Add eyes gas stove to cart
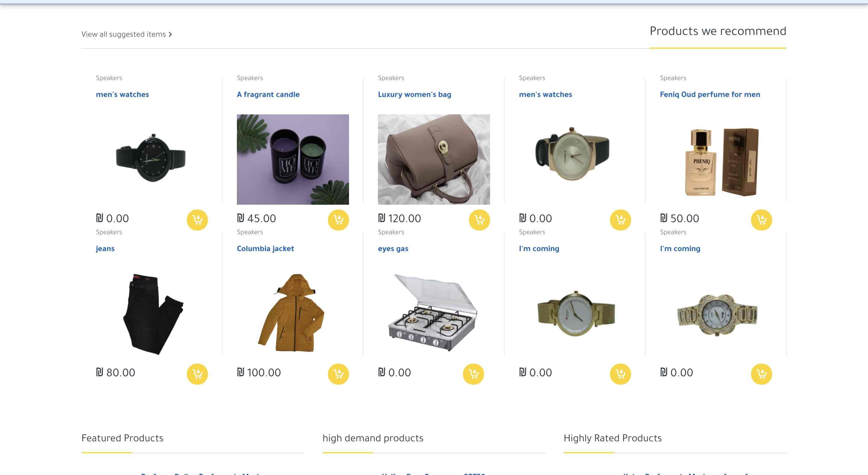The height and width of the screenshot is (475, 868). (473, 374)
